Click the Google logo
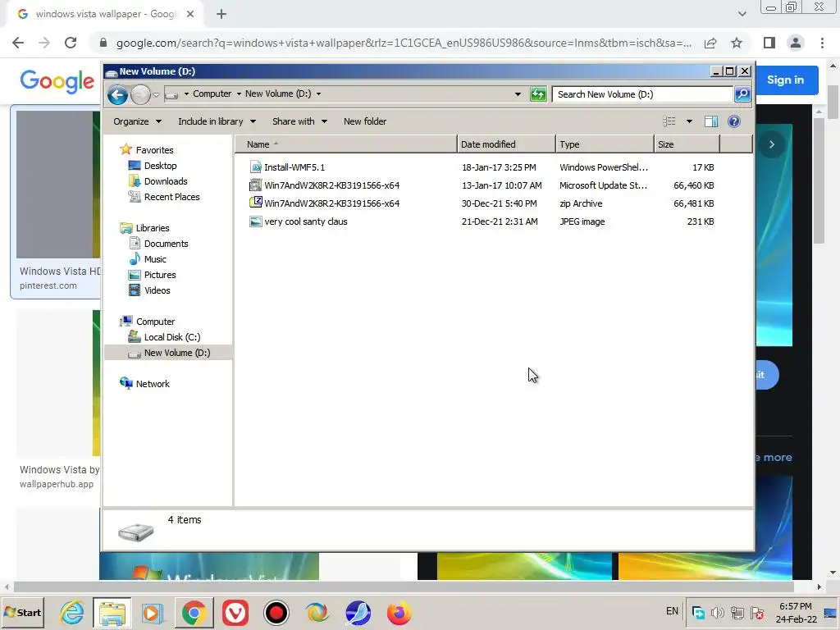The height and width of the screenshot is (630, 840). pyautogui.click(x=57, y=81)
